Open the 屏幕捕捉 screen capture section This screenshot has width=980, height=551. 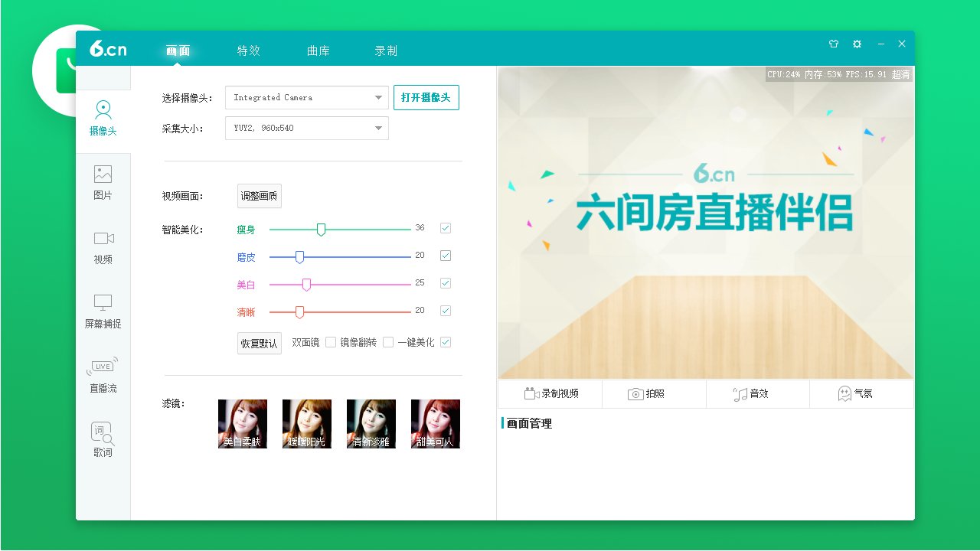(x=103, y=312)
